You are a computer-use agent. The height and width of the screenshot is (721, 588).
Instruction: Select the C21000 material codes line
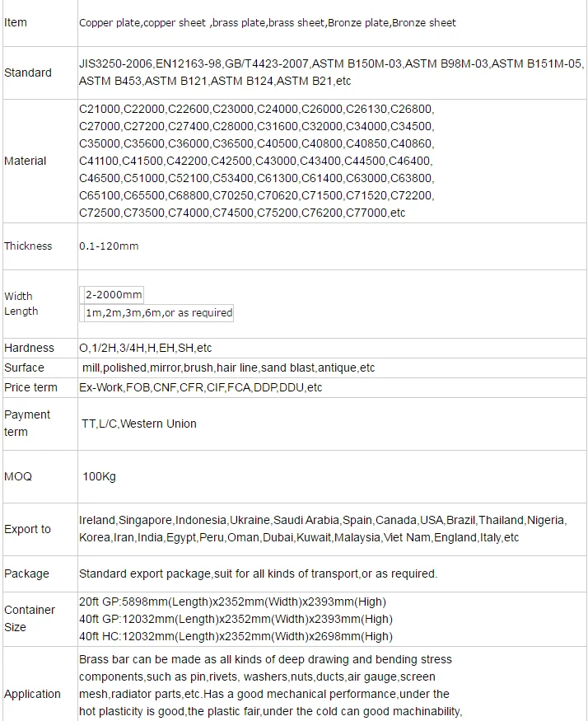(257, 109)
